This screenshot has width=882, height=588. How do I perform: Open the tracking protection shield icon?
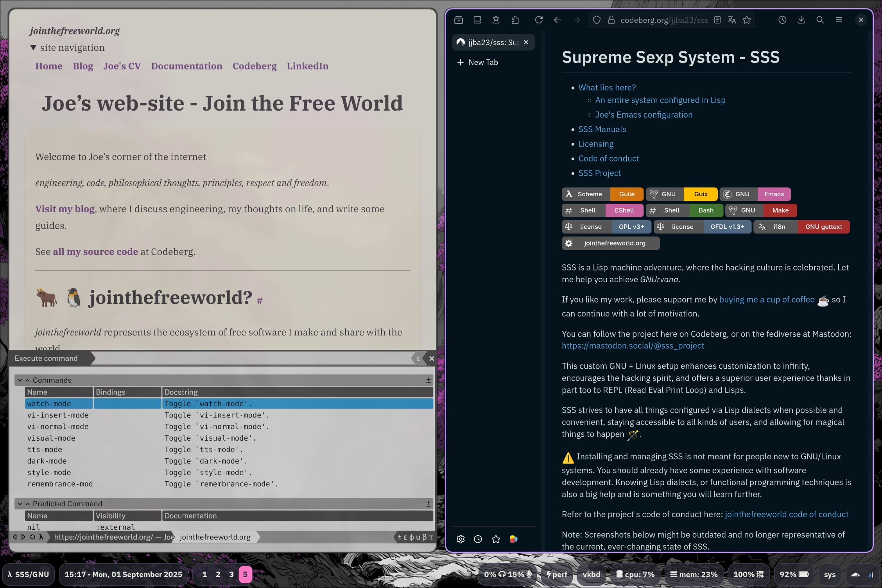(x=597, y=20)
